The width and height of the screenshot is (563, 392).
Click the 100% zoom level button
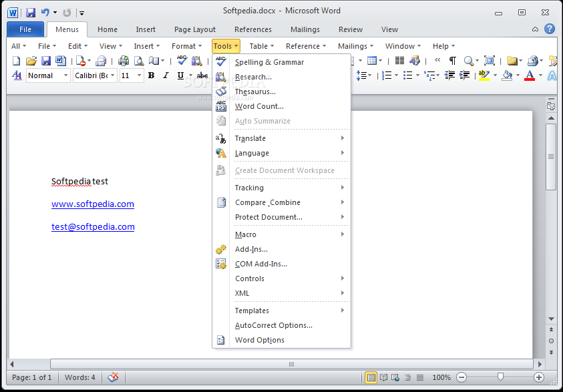[x=441, y=377]
